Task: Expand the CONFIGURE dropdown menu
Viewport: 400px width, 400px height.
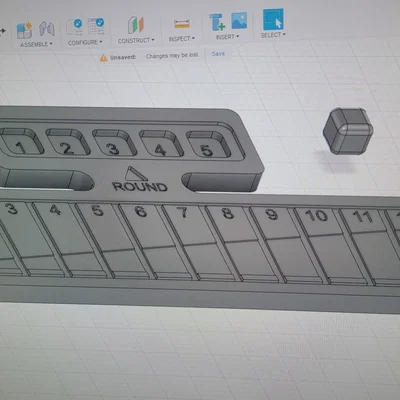Action: (x=85, y=43)
